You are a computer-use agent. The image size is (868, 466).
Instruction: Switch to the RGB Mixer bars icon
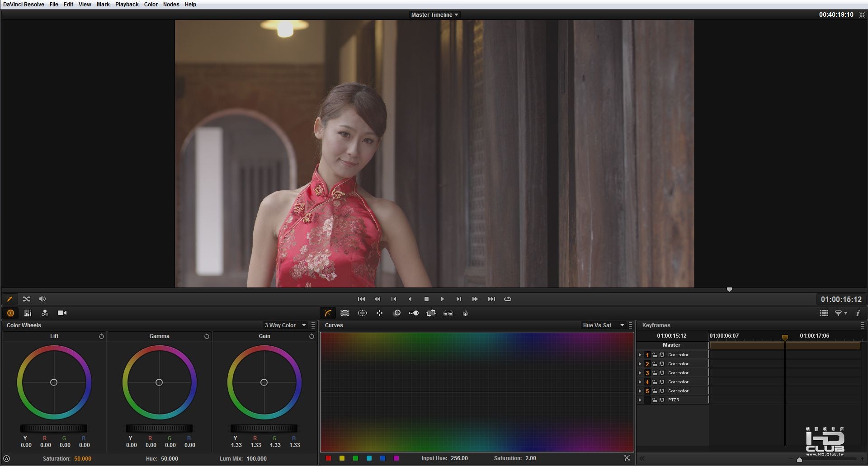coord(28,313)
